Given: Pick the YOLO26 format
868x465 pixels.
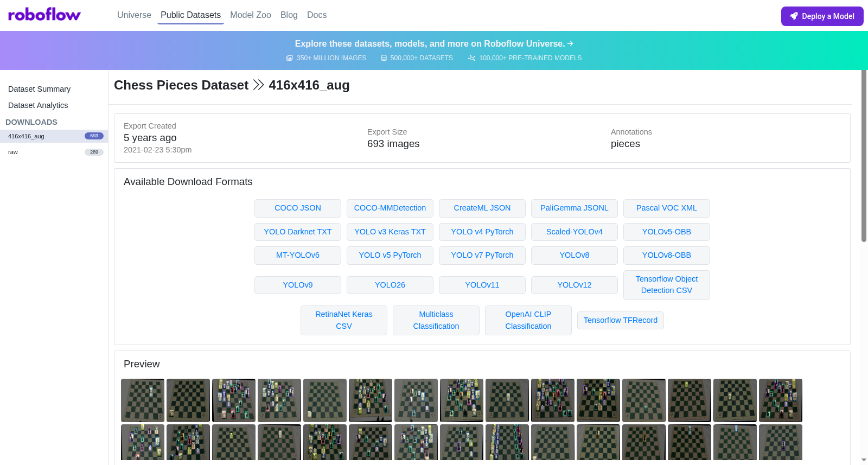Looking at the screenshot, I should 390,285.
